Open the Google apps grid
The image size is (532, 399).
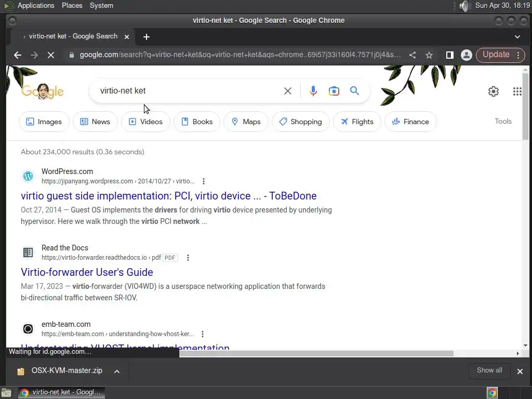tap(517, 91)
